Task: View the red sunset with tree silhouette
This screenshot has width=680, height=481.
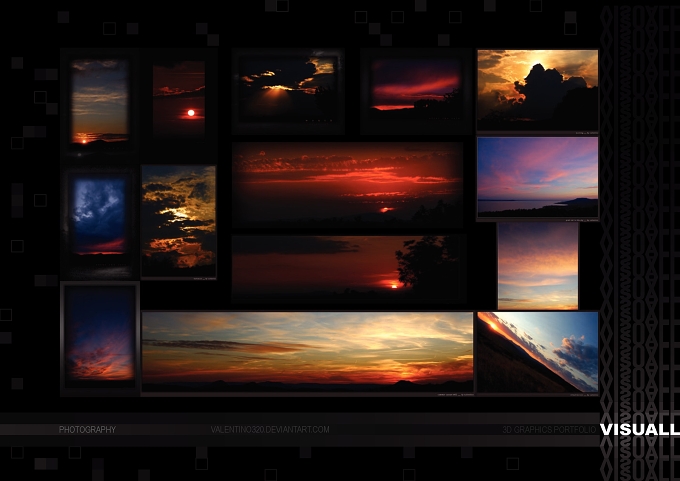Action: pos(349,268)
